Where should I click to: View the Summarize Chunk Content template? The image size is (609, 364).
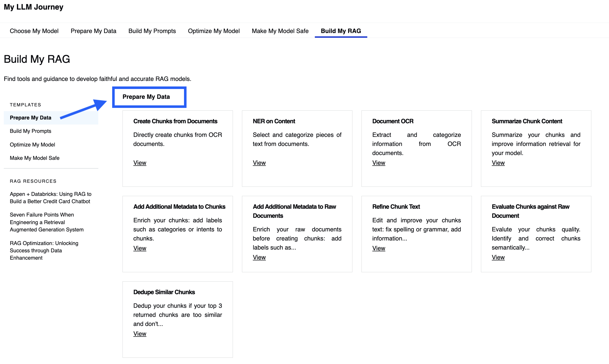pyautogui.click(x=498, y=163)
